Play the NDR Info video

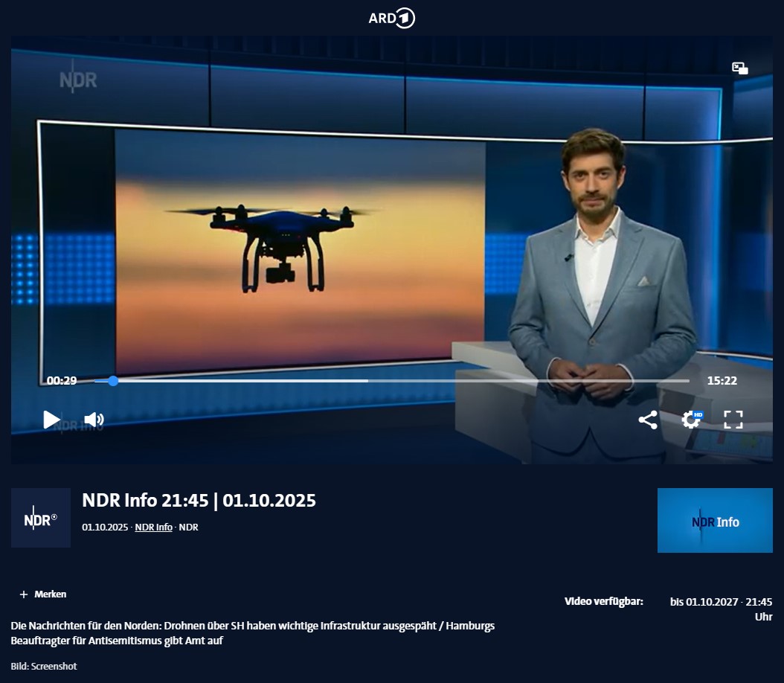(51, 420)
